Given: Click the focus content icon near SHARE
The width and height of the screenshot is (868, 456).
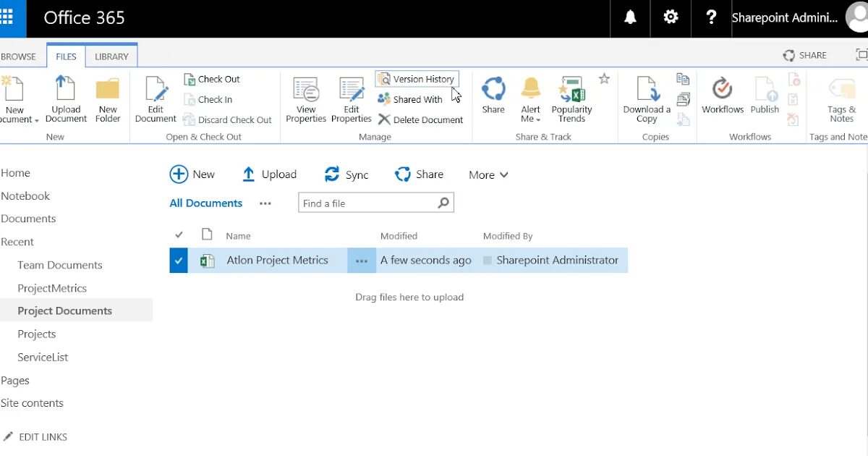Looking at the screenshot, I should click(x=861, y=55).
